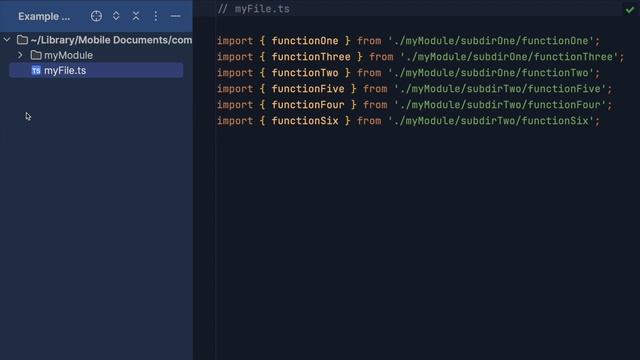Click the green checkmark inspection indicator
Viewport: 640px width, 360px height.
(x=630, y=9)
